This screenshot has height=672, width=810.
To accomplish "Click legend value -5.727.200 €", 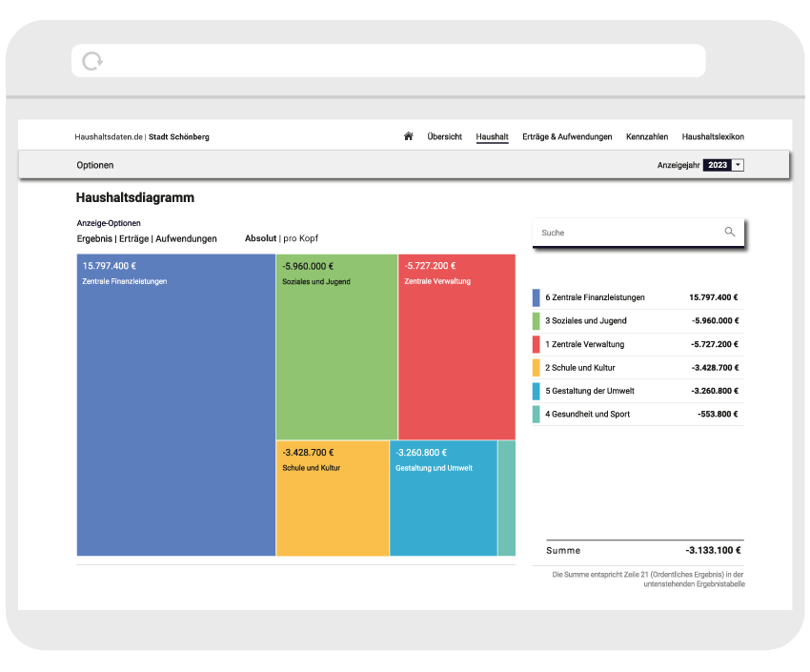I will (x=715, y=344).
